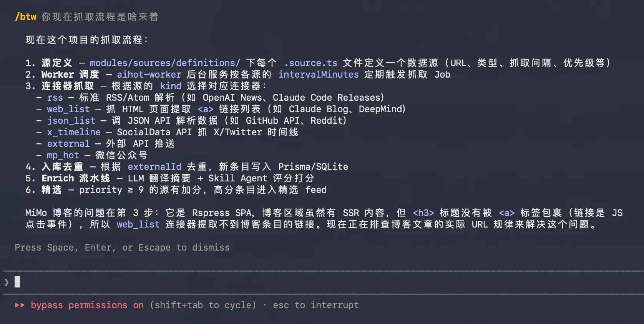Click the bypass permissions double-arrow icon

tap(20, 305)
